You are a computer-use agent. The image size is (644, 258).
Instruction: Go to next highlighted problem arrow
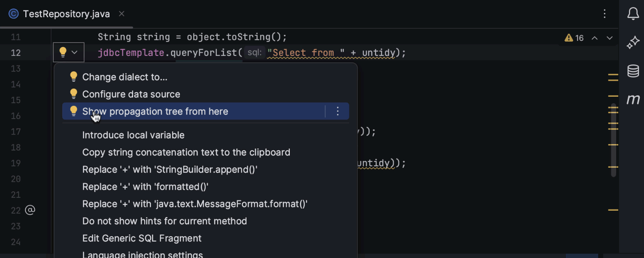point(609,38)
